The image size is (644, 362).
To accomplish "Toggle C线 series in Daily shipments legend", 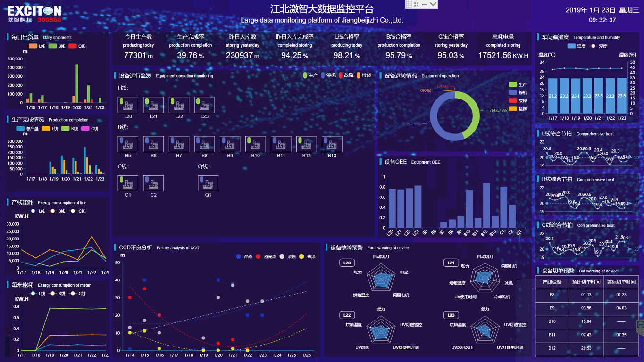I will click(77, 46).
